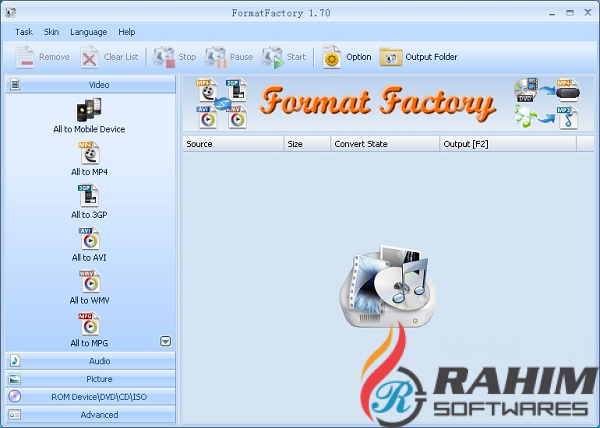Screen dimensions: 600x428
Task: Click the Video film strip icon
Action: pyautogui.click(x=15, y=84)
